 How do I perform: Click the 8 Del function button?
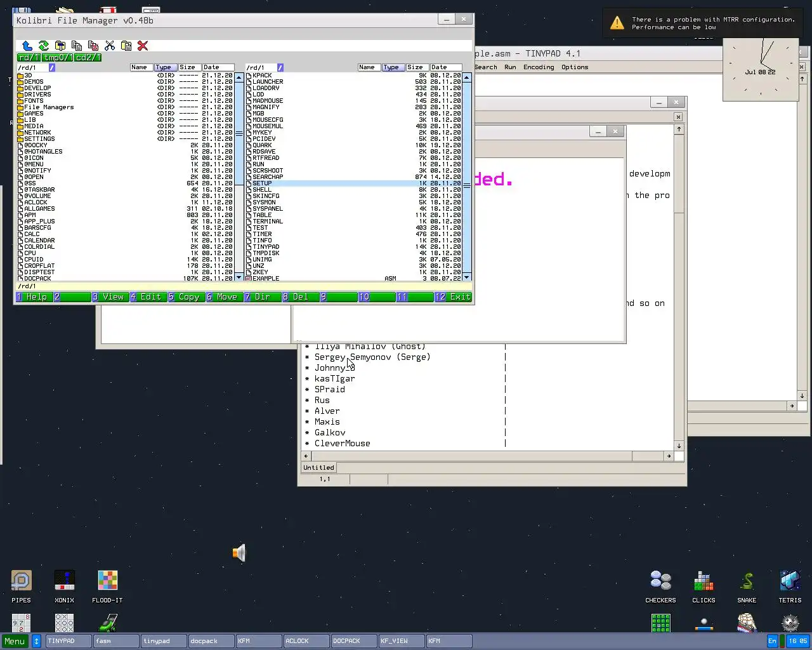click(x=301, y=297)
